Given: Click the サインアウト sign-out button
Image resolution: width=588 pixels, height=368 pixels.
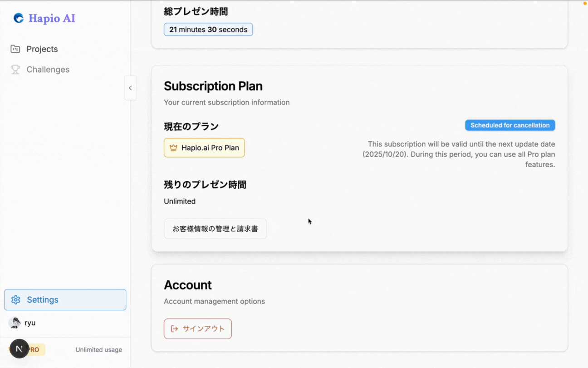Looking at the screenshot, I should coord(198,329).
